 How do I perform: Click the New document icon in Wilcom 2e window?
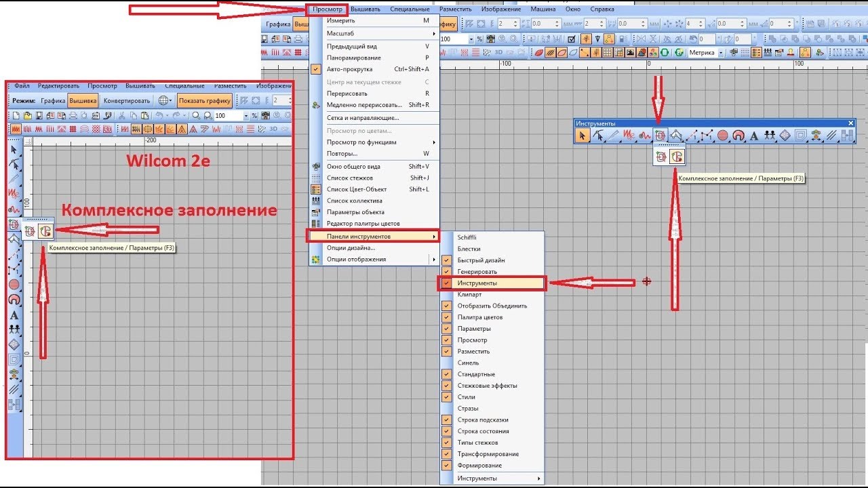coord(16,116)
